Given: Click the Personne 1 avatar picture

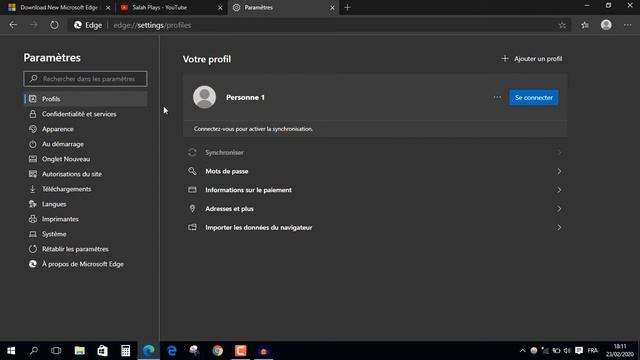Looking at the screenshot, I should [x=204, y=97].
